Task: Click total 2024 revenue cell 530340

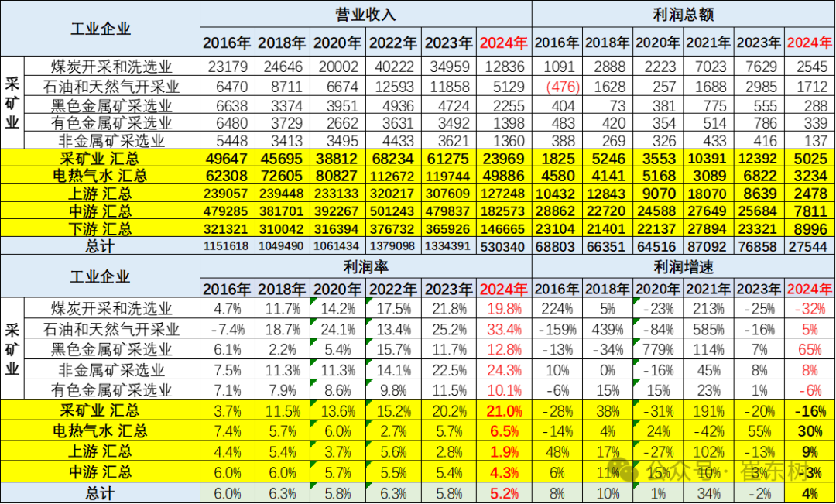Action: (x=504, y=246)
